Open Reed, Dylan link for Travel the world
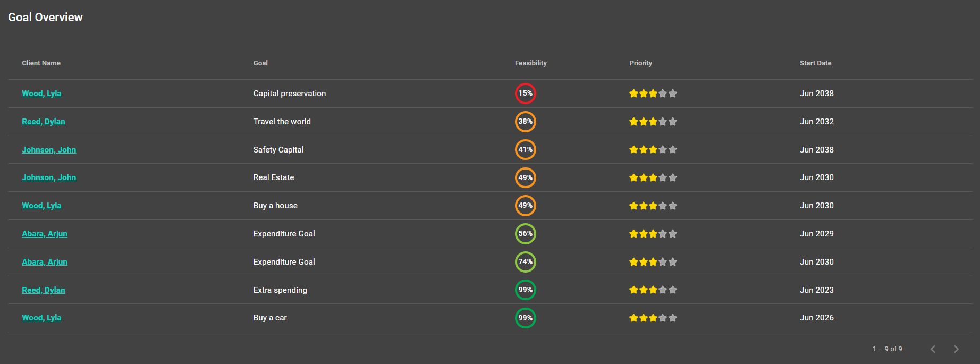 pyautogui.click(x=44, y=122)
